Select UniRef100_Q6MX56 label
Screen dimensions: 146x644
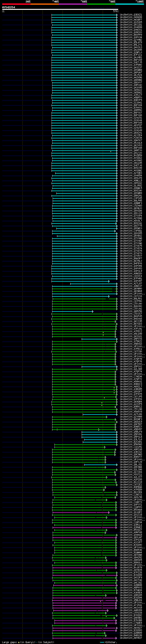[131, 311]
